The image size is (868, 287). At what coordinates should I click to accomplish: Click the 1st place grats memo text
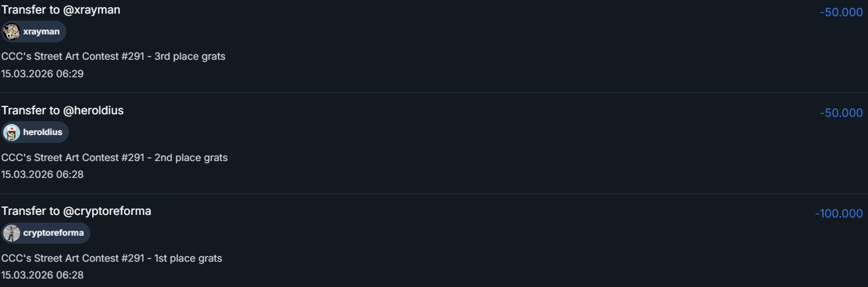coord(112,258)
